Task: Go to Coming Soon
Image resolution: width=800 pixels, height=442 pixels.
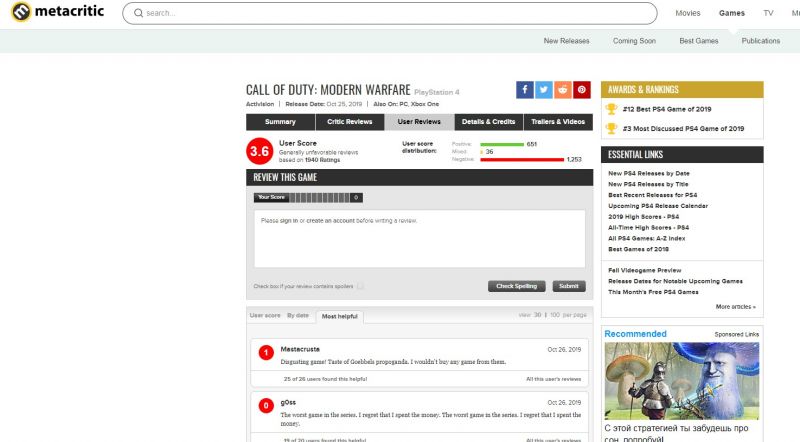Action: 634,41
